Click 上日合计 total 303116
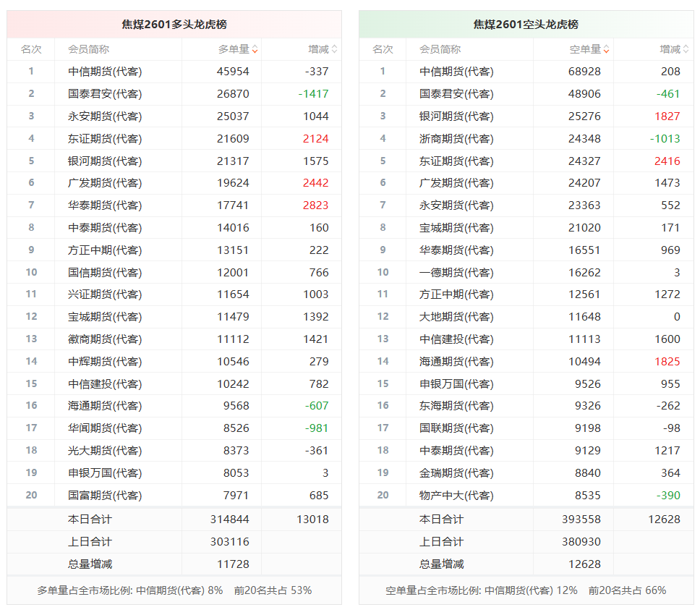Screen dimensions: 700x615 coord(229,541)
